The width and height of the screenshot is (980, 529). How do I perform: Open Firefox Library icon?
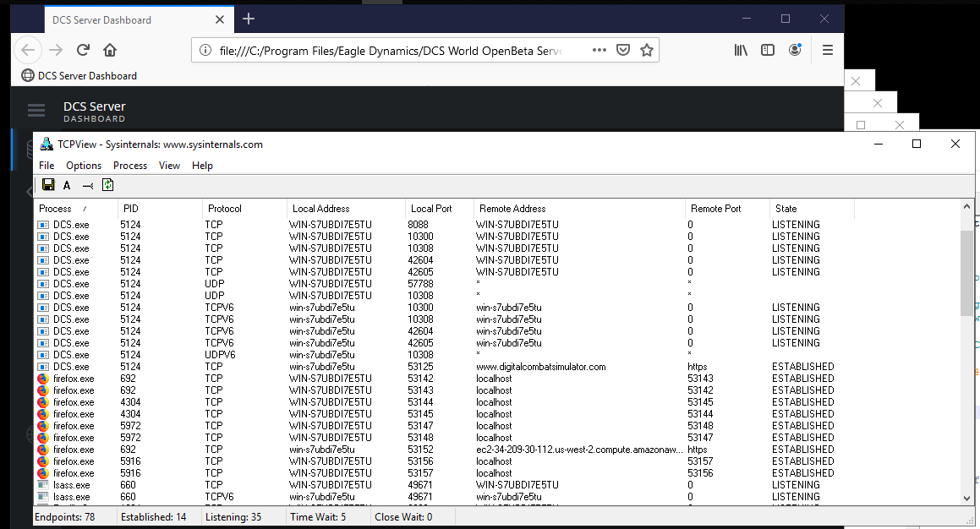741,50
